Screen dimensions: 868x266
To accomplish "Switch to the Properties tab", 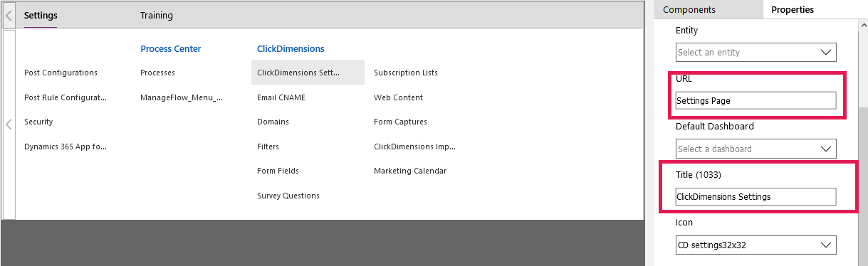I will pos(793,9).
